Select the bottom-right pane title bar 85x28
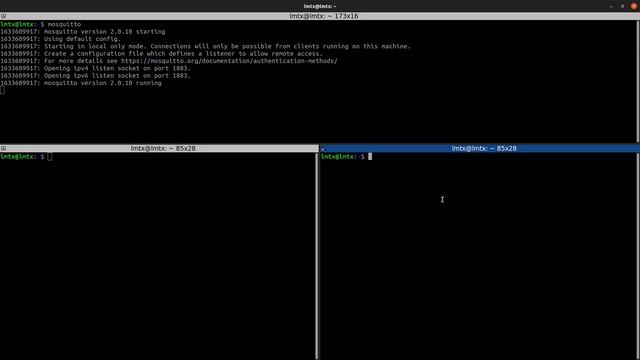Viewport: 640px width, 360px height. tap(480, 149)
